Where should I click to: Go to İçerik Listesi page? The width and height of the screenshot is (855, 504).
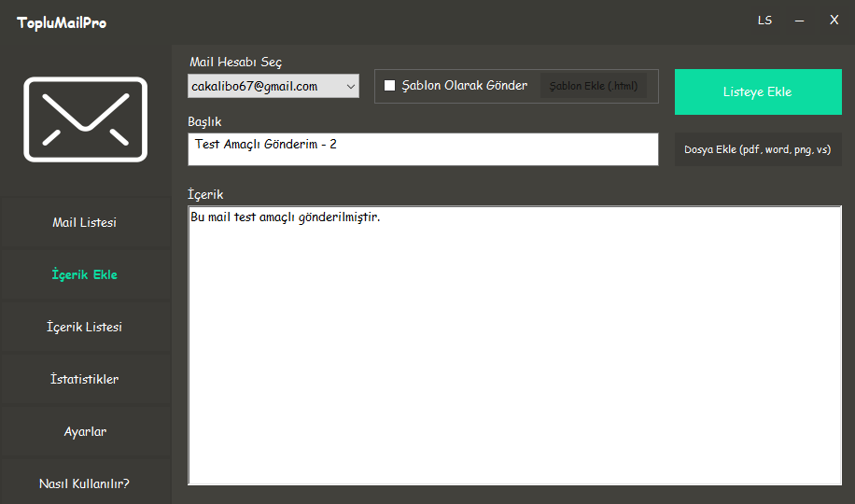85,328
